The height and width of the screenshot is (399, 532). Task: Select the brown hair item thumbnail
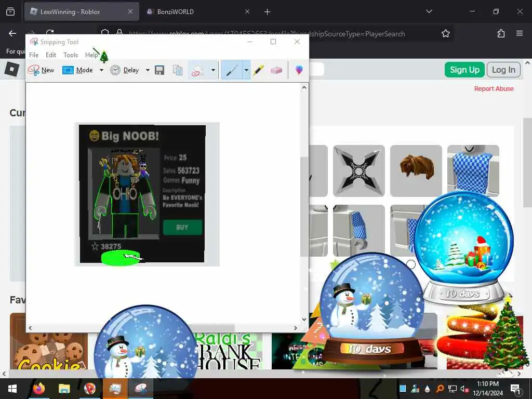(x=416, y=170)
